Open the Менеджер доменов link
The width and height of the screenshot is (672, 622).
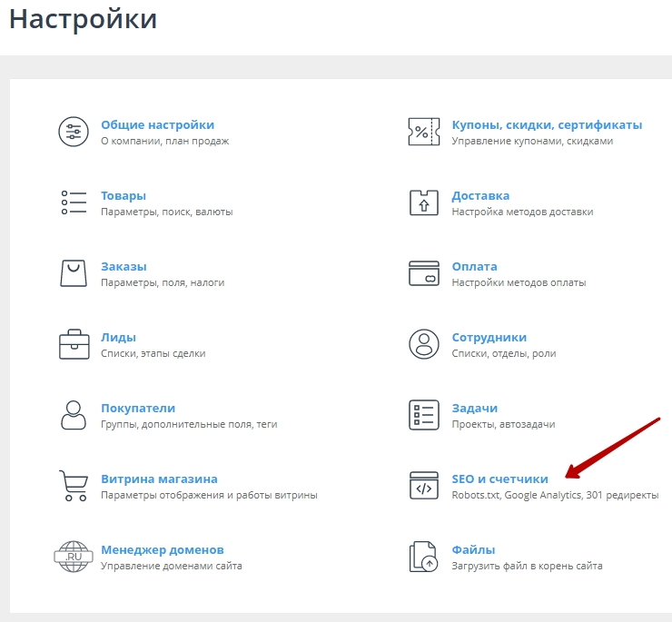pos(162,549)
